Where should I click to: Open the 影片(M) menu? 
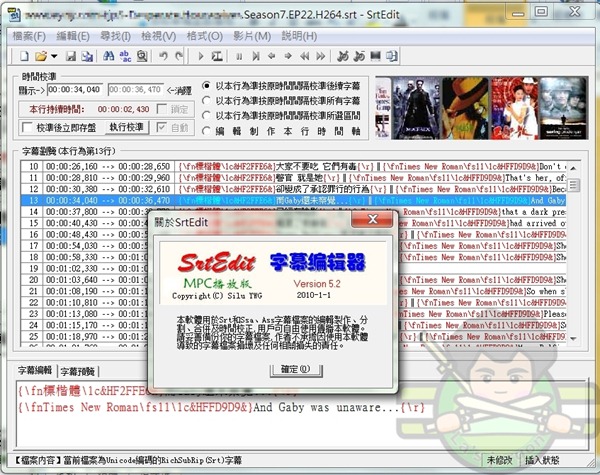click(x=252, y=36)
